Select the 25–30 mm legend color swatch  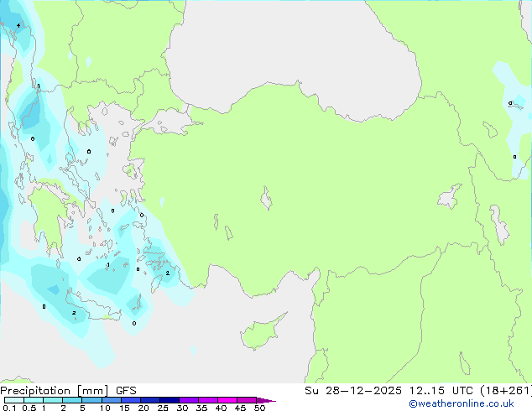click(x=170, y=400)
